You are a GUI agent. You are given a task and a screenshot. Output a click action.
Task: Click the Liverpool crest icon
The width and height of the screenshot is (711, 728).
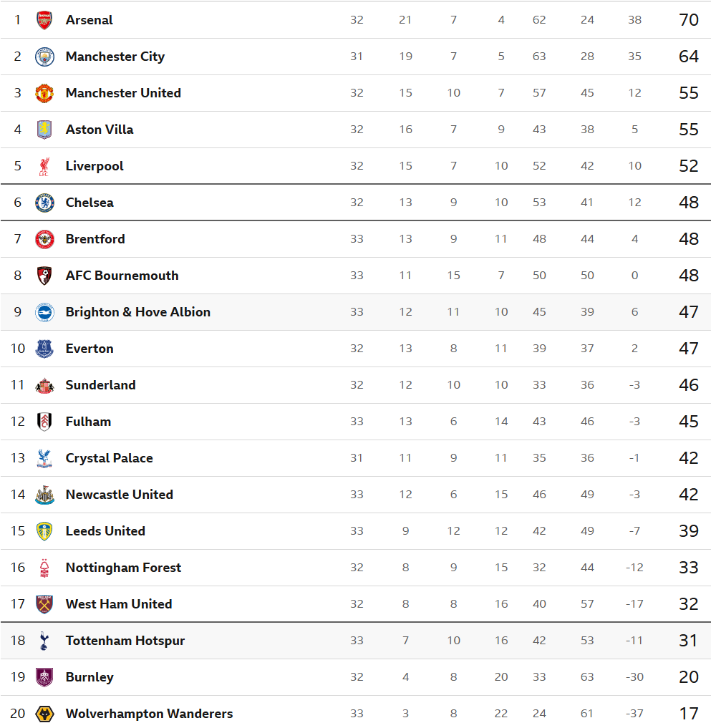coord(44,166)
